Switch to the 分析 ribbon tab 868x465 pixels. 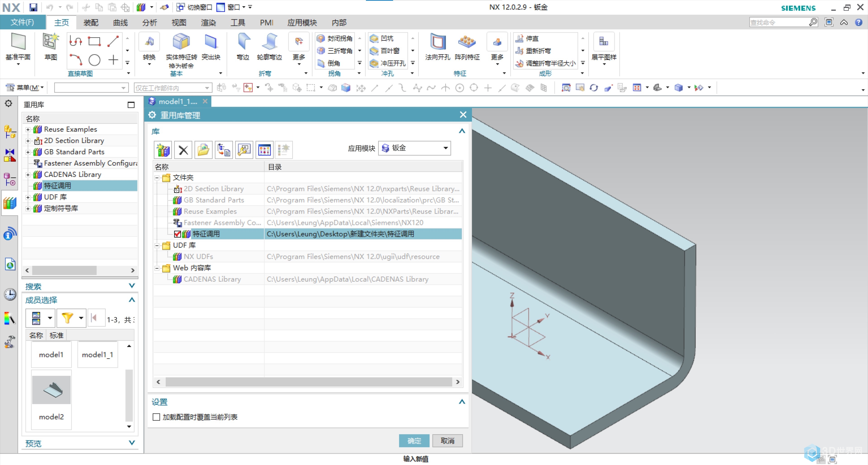pyautogui.click(x=150, y=22)
